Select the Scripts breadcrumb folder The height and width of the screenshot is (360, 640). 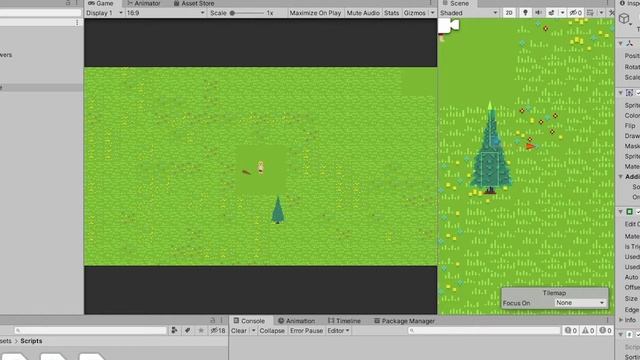(31, 341)
